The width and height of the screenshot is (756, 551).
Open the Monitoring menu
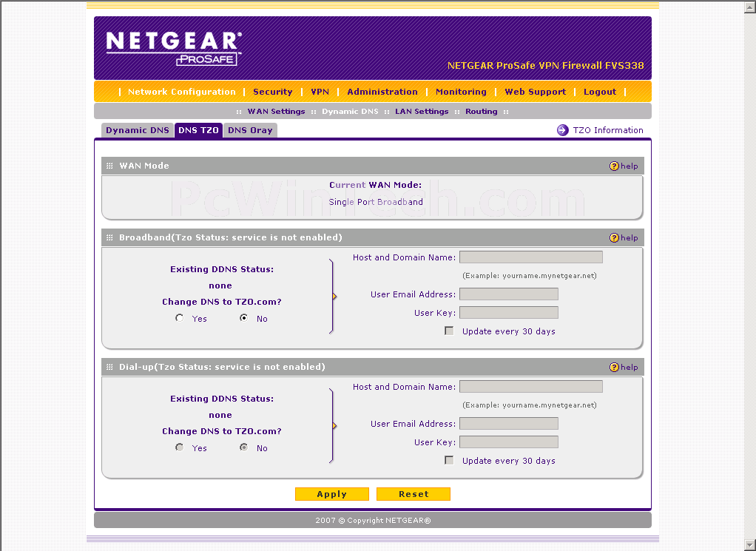pyautogui.click(x=461, y=92)
